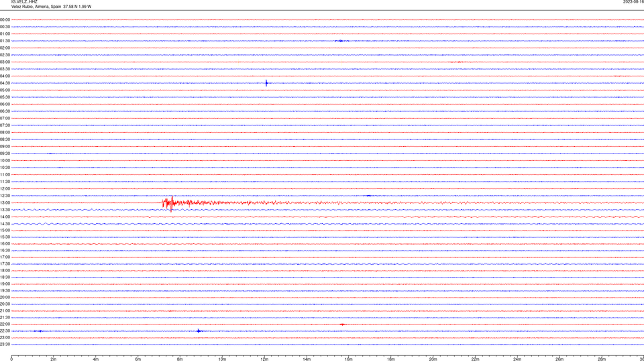Click the 13:00 trace time label
The width and height of the screenshot is (644, 362).
pyautogui.click(x=5, y=202)
